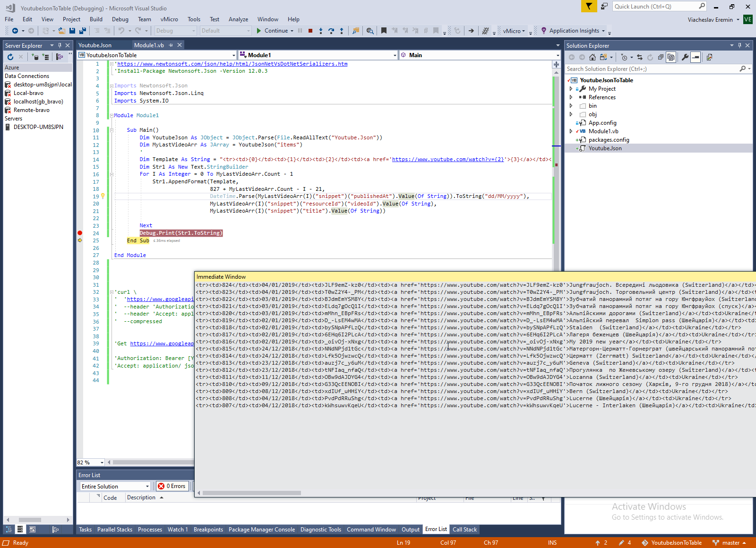
Task: Click the Step Over arrow icon
Action: (331, 31)
